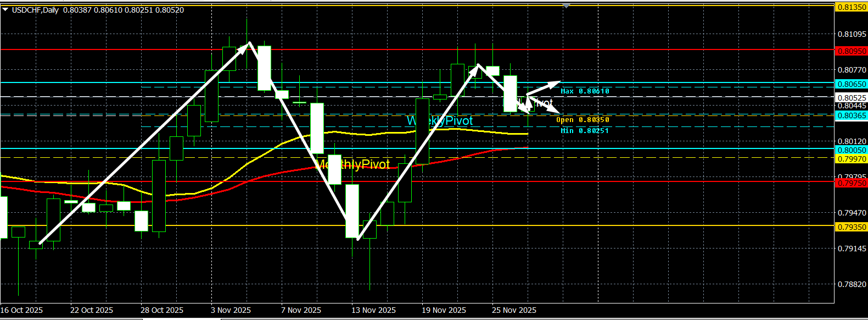Click the 0.80650 cyan price tag
Screen dimensions: 868x320
coord(852,84)
